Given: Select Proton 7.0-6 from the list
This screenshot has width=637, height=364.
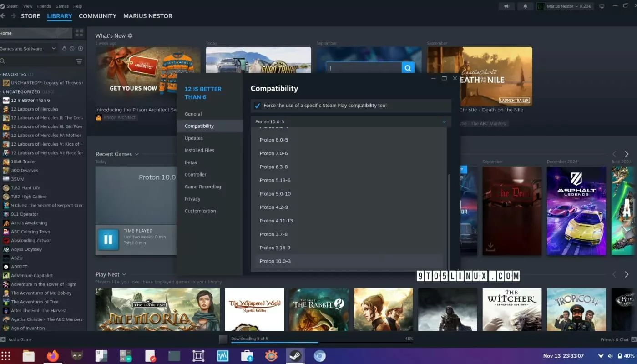Looking at the screenshot, I should coord(273,153).
